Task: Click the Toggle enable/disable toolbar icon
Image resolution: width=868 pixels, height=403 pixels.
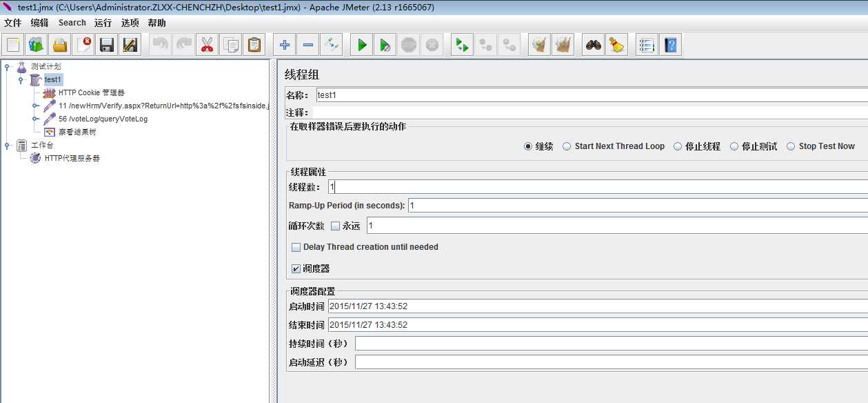Action: (x=332, y=46)
